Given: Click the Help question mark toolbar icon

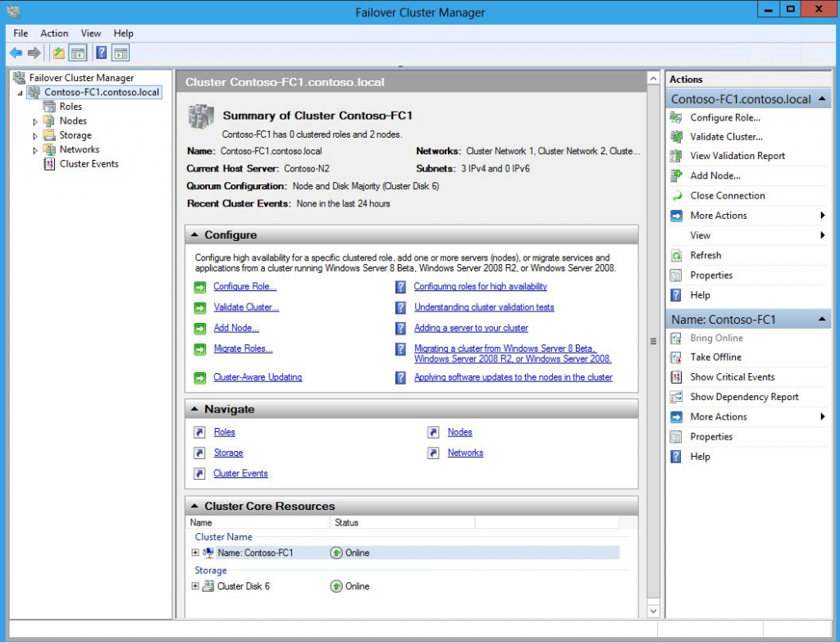Looking at the screenshot, I should [101, 53].
